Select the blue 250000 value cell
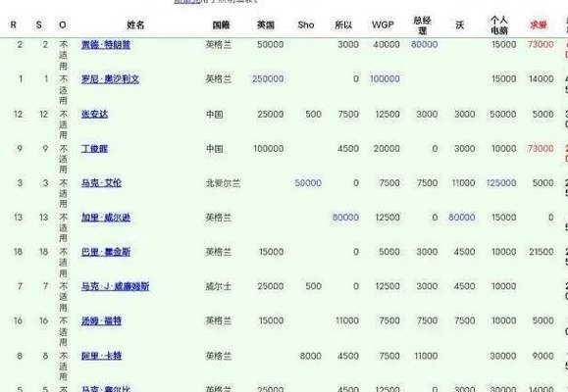 [x=268, y=79]
